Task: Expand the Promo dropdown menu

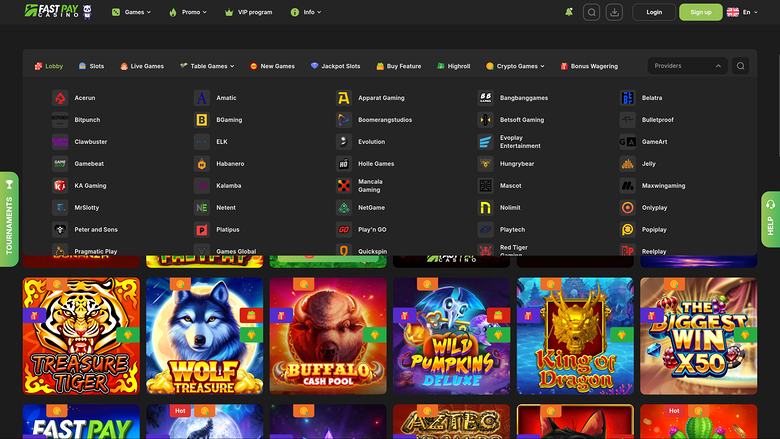Action: pos(188,12)
